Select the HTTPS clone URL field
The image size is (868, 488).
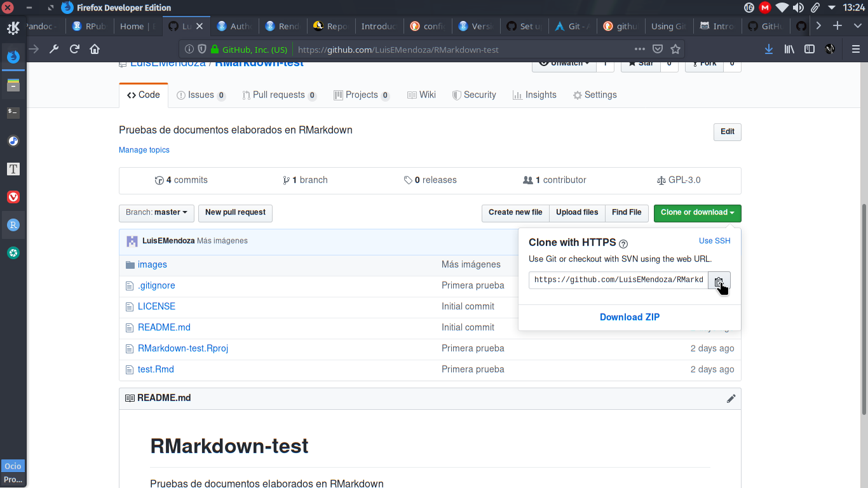click(618, 280)
